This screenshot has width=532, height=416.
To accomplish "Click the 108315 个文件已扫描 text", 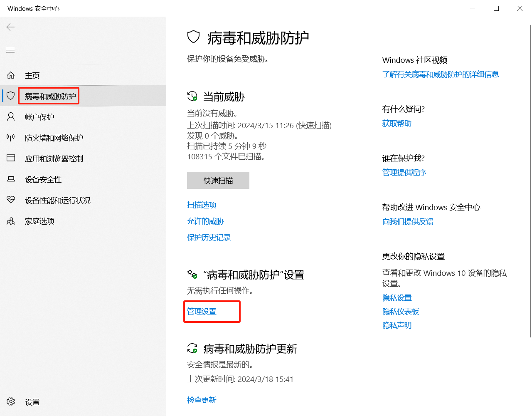I will pyautogui.click(x=226, y=156).
